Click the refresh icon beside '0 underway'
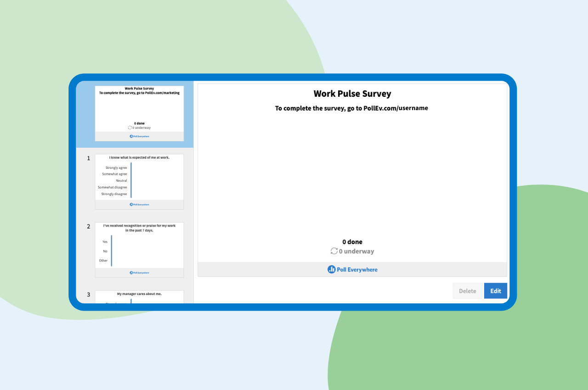 (334, 251)
